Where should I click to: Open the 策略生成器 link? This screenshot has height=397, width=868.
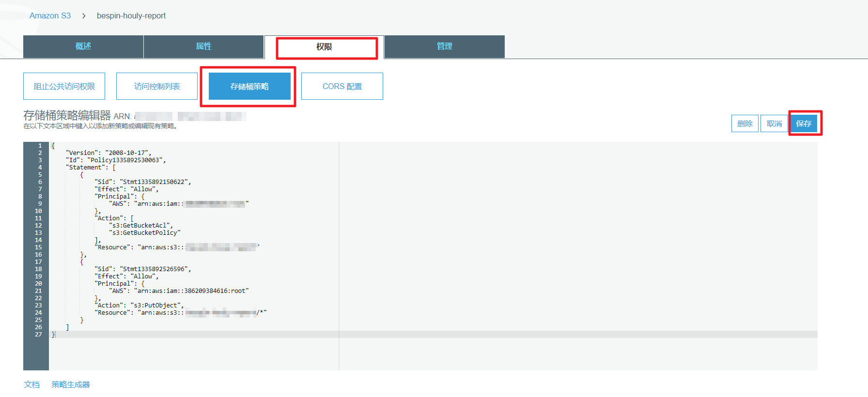tap(71, 384)
